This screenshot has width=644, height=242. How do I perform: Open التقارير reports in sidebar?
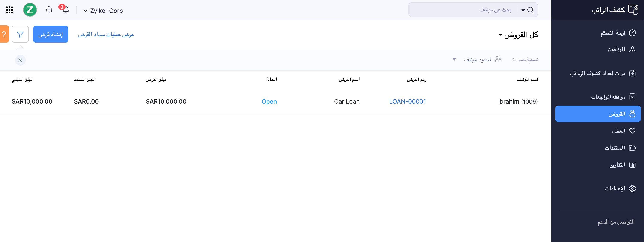(x=617, y=165)
